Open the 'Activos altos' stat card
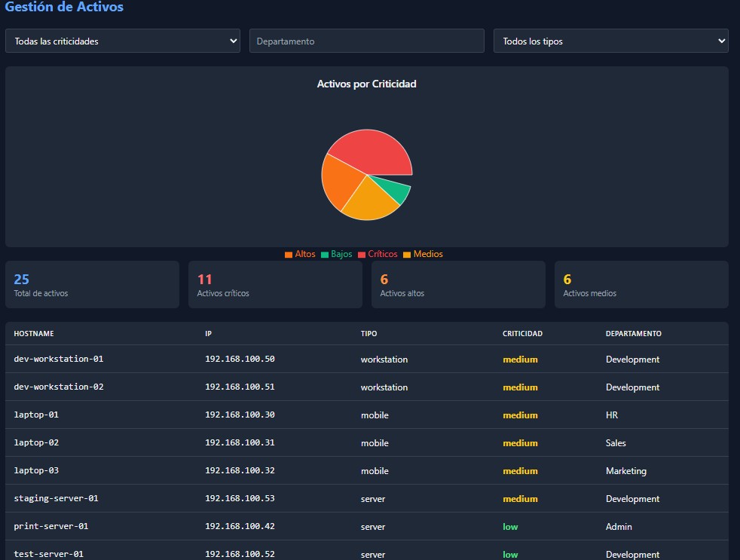Screen dimensions: 740x560 coord(458,285)
